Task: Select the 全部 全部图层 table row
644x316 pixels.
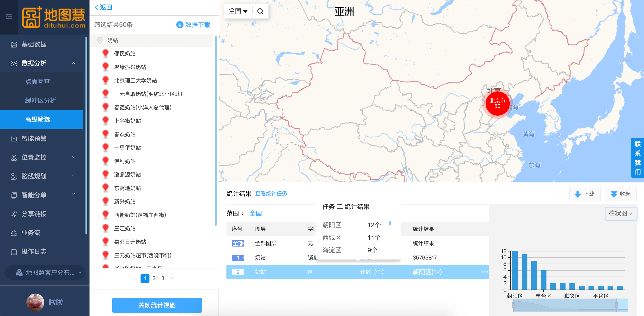Action: coord(358,243)
